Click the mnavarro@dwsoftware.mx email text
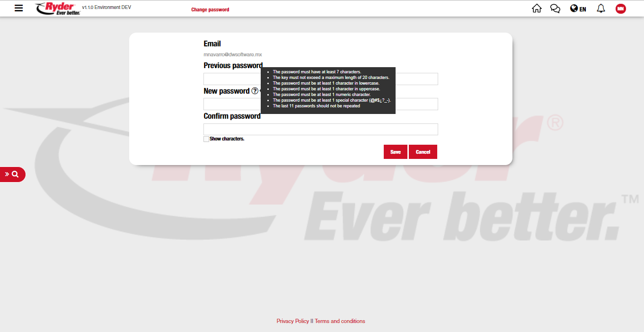Image resolution: width=644 pixels, height=332 pixels. pos(232,55)
